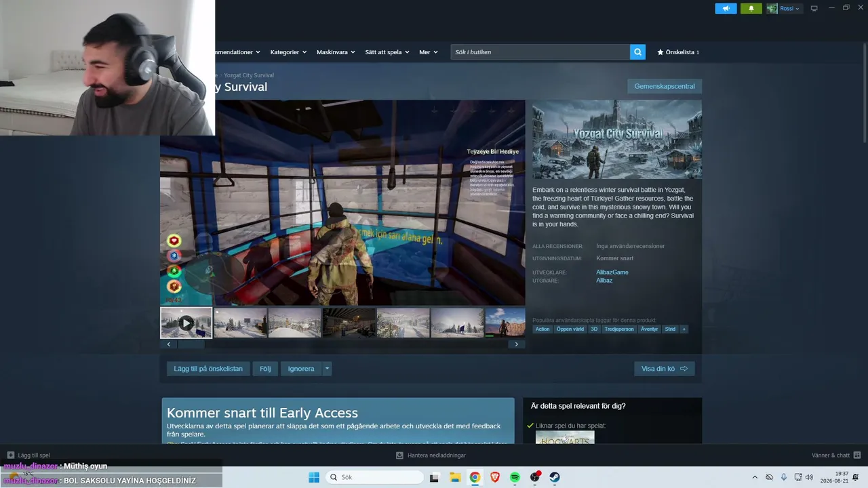Open publisher Alibaz link
The width and height of the screenshot is (868, 488).
604,281
